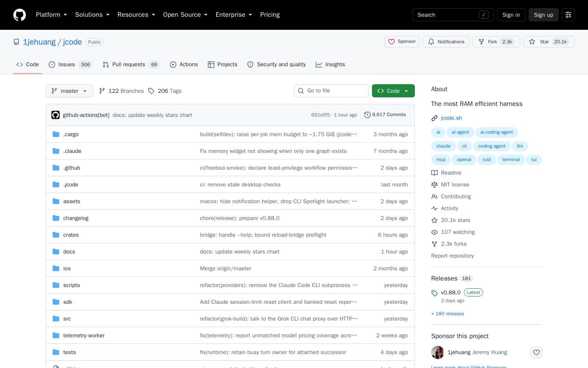Switch to the Security and quality tab

point(276,65)
